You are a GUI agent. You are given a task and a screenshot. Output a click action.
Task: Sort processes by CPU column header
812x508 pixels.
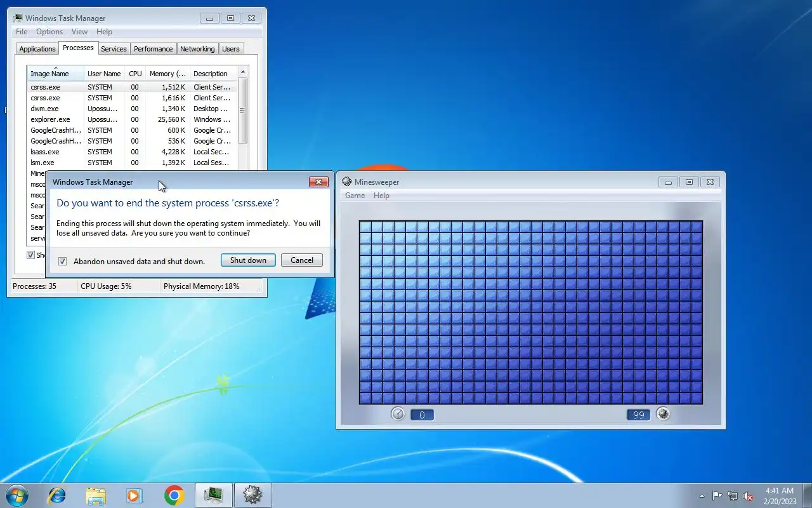tap(135, 73)
